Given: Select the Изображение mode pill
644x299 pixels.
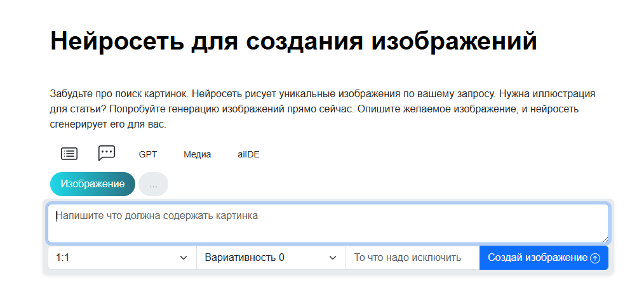Looking at the screenshot, I should [x=93, y=184].
